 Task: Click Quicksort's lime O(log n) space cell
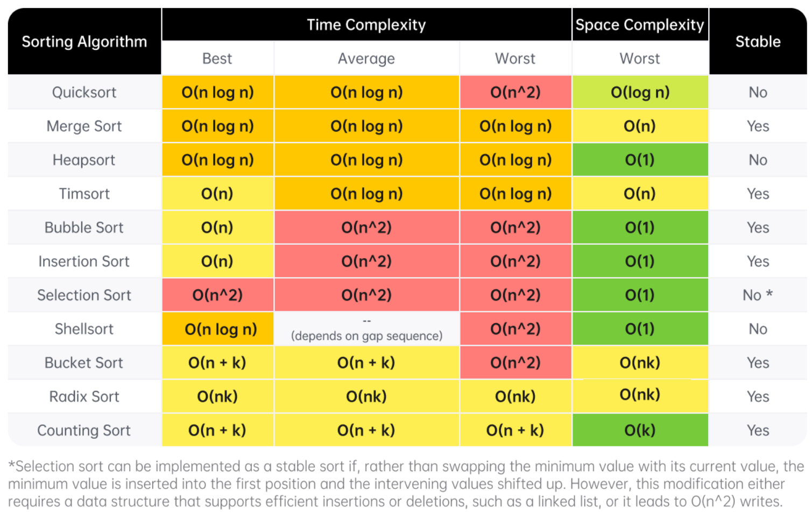tap(640, 93)
